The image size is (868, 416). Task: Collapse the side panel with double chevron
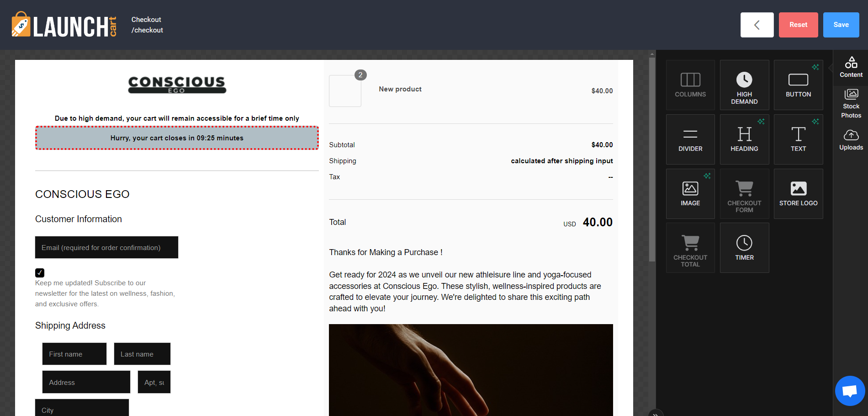tap(655, 413)
